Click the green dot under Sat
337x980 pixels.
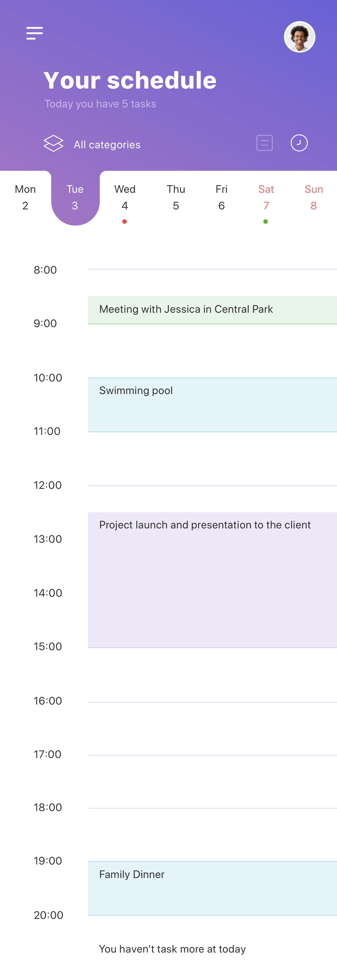pyautogui.click(x=266, y=222)
